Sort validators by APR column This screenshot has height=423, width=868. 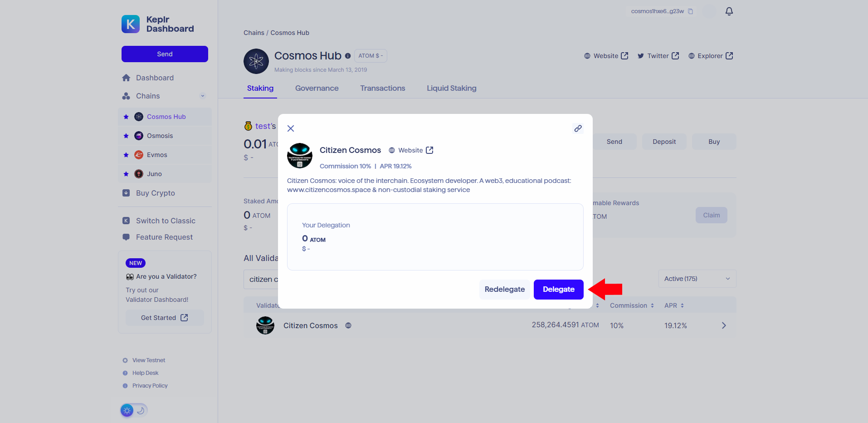click(x=674, y=305)
